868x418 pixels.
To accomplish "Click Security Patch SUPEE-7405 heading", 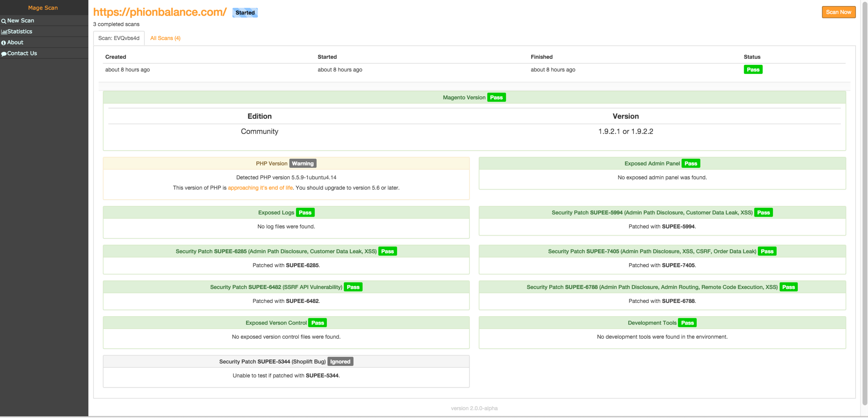I will (652, 251).
